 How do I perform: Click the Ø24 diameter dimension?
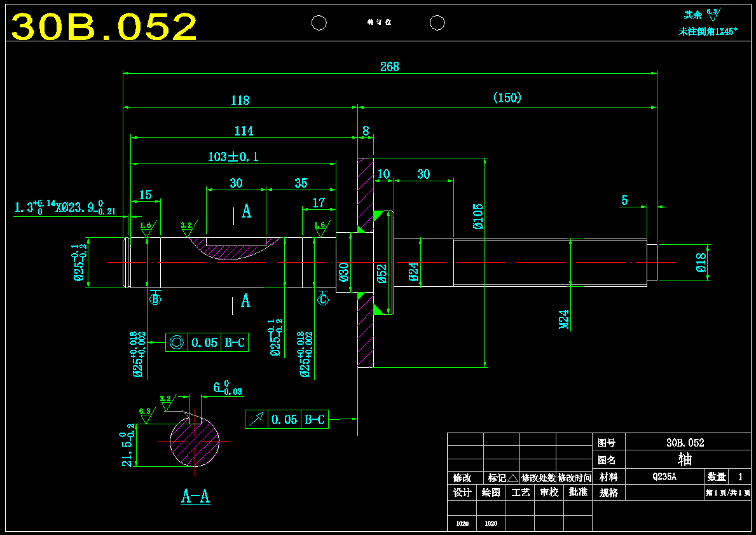point(413,272)
